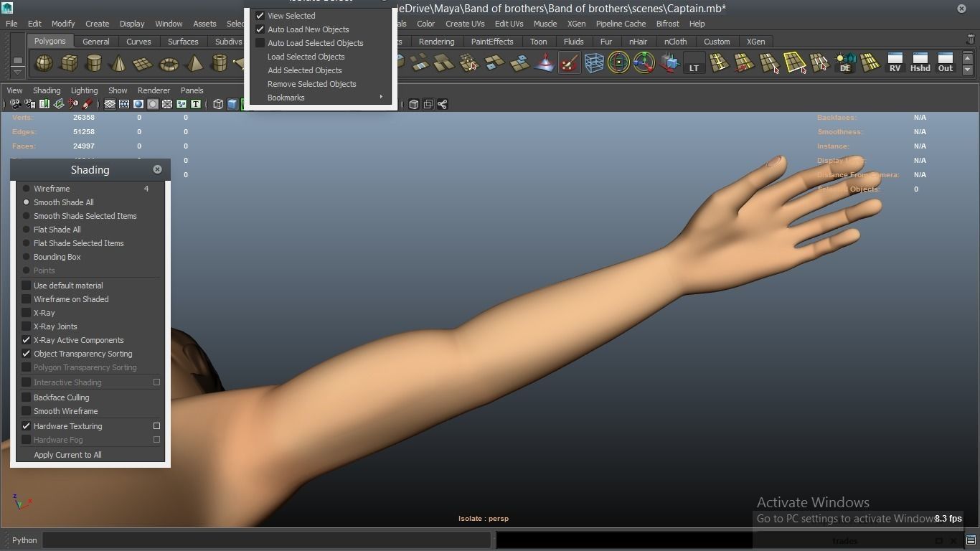Create a polygon cube from the shelf
Viewport: 980px width, 551px height.
click(x=69, y=64)
